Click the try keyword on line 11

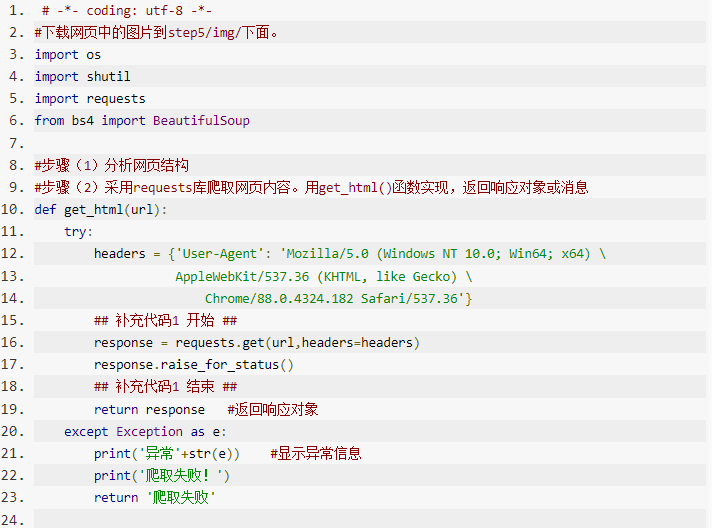tap(75, 231)
